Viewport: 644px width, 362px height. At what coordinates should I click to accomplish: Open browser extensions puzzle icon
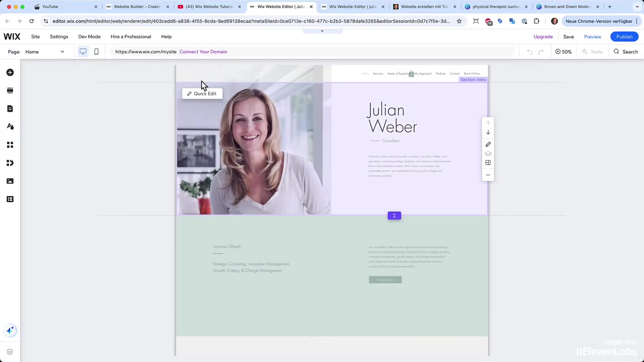pos(536,21)
